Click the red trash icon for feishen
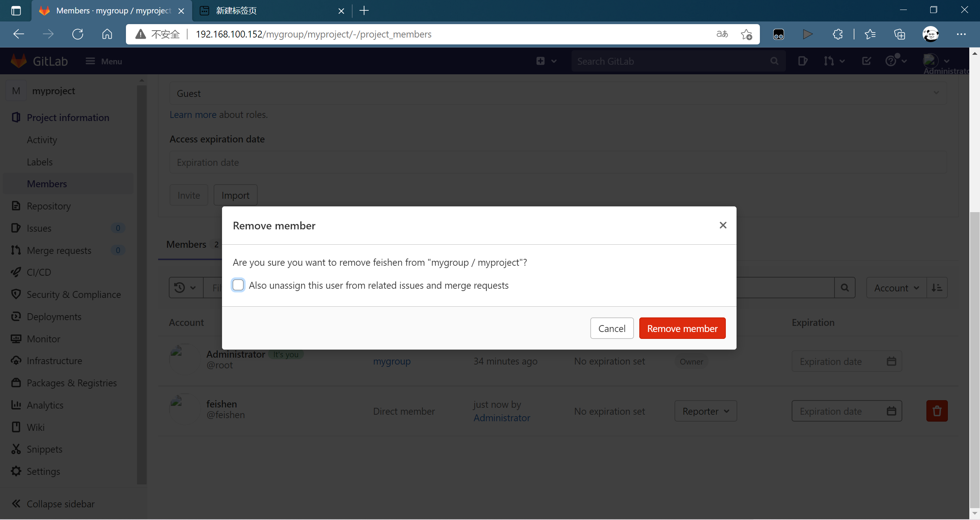Screen dimensions: 980x520 click(x=937, y=411)
